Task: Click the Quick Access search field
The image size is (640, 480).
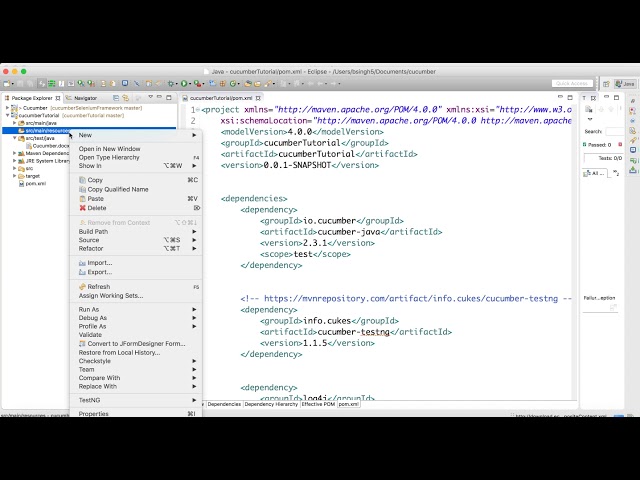Action: click(572, 83)
